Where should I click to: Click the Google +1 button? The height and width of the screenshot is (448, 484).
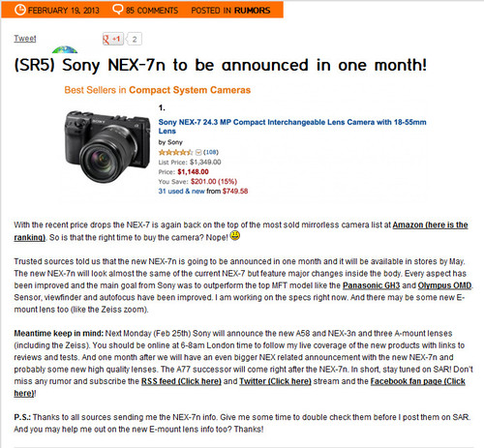[x=113, y=39]
